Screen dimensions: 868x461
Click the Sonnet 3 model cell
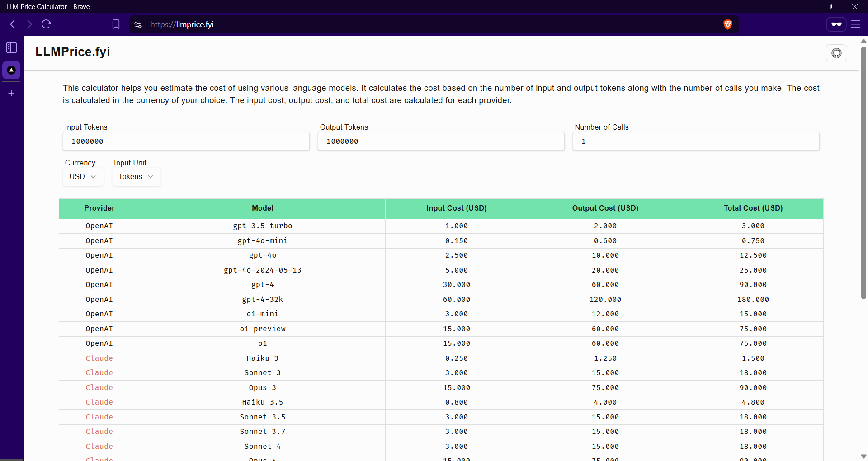click(263, 373)
